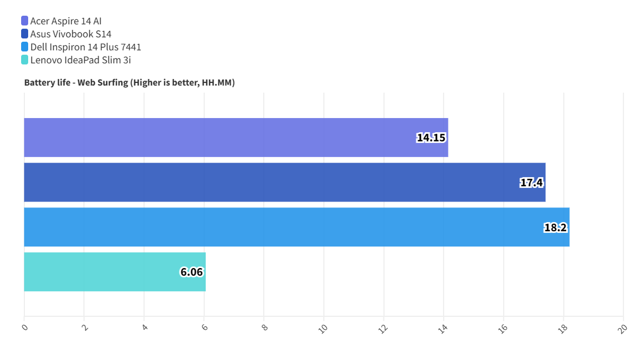This screenshot has height=345, width=644.
Task: Click the Lenovo IdeaPad Slim 3i legend swatch
Action: pyautogui.click(x=25, y=60)
